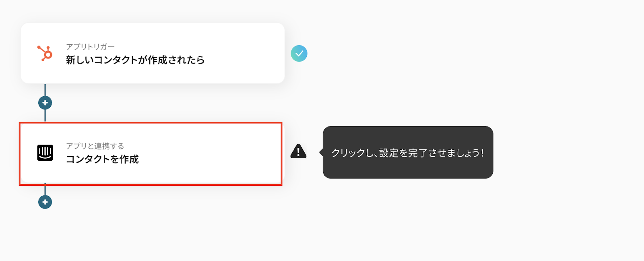The width and height of the screenshot is (644, 261).
Task: Click connector line below the action card
Action: pyautogui.click(x=45, y=190)
